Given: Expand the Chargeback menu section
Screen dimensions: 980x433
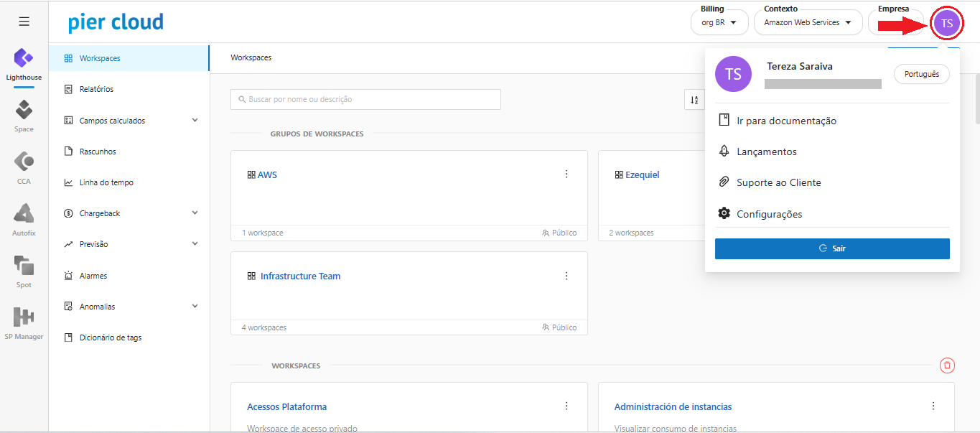Looking at the screenshot, I should coord(195,213).
